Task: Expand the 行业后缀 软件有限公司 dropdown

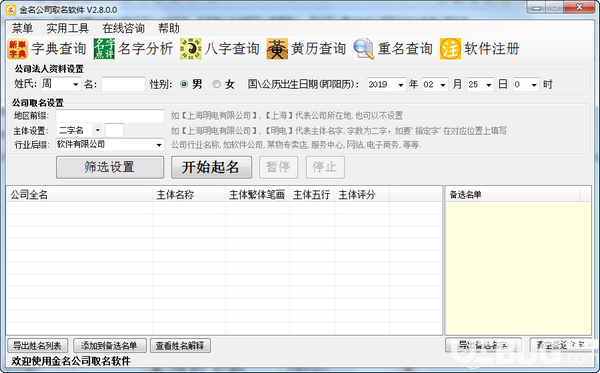Action: tap(159, 145)
